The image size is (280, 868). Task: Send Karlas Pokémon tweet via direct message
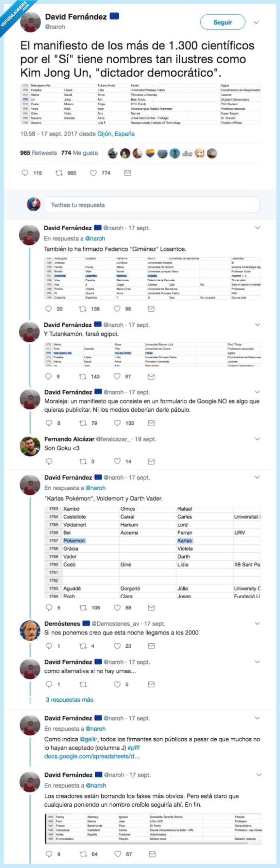coord(151,608)
